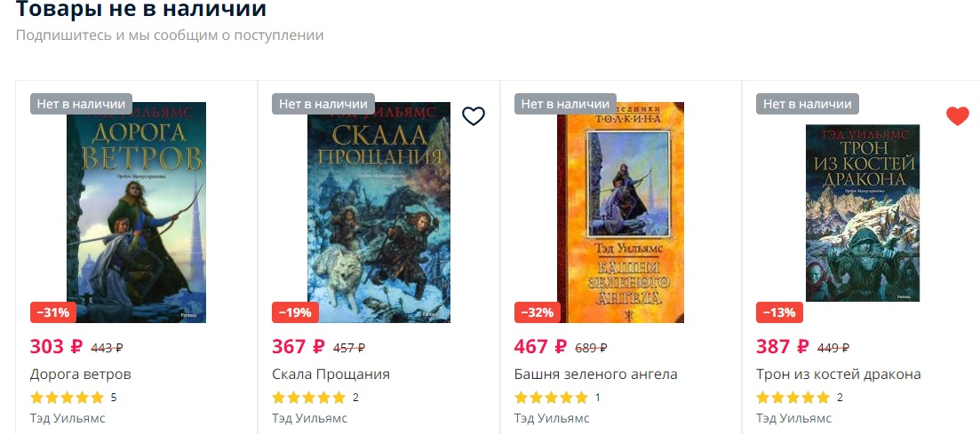Open Скала Прощания book cover image
980x434 pixels.
[x=378, y=212]
